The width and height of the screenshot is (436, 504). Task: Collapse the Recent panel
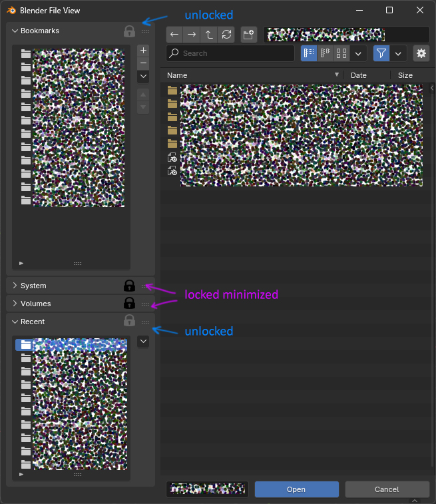[15, 322]
